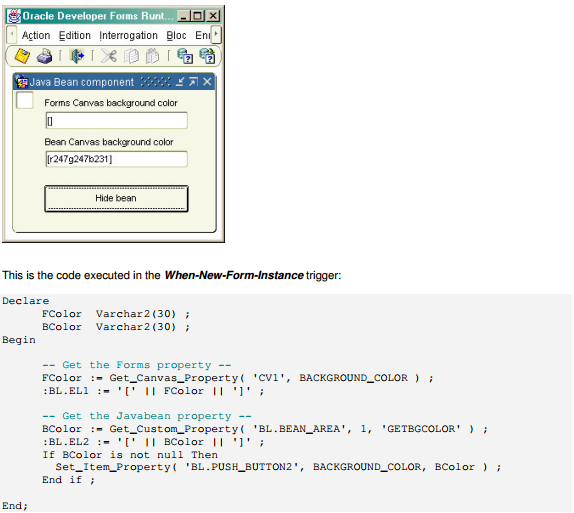This screenshot has width=574, height=513.
Task: Minimize the Oracle Developer Forms Runtime window
Action: [x=184, y=16]
